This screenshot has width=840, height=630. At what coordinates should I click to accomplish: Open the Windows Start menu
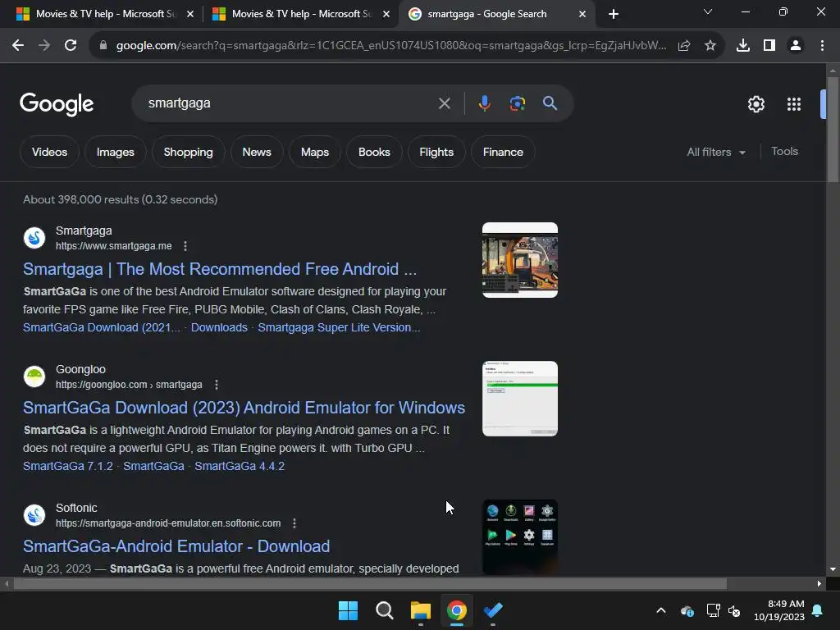348,610
